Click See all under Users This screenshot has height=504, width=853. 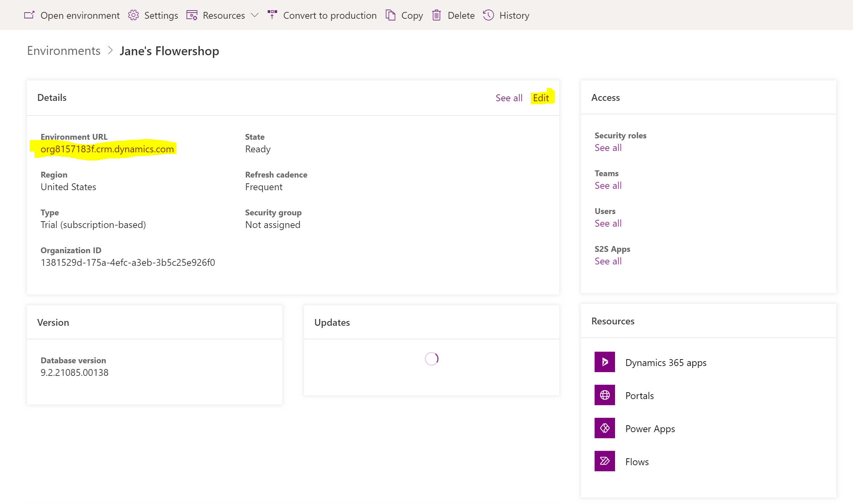point(608,223)
